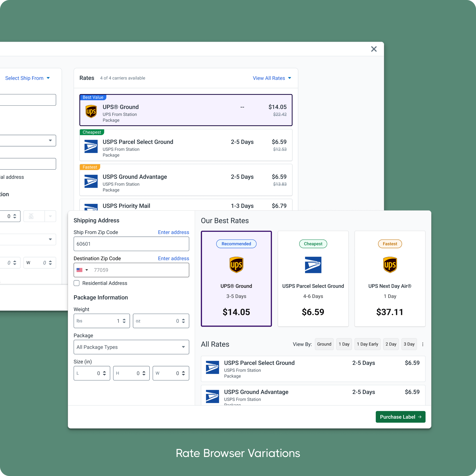This screenshot has height=476, width=476.
Task: Adjust the lbs weight stepper arrows
Action: [x=124, y=321]
